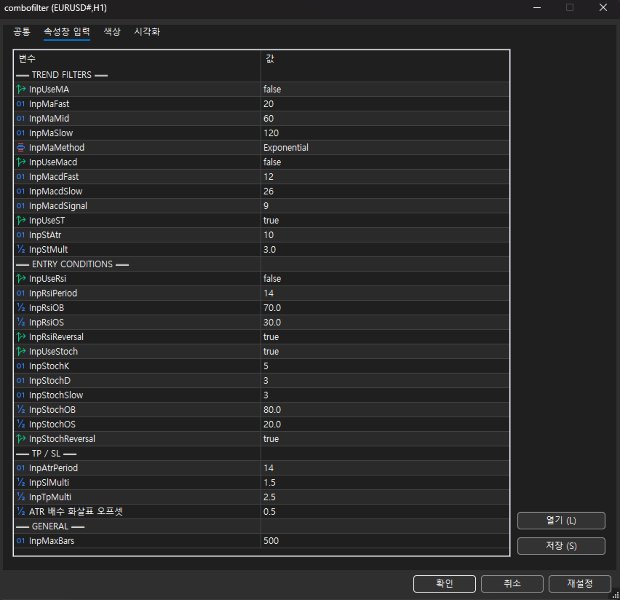Click the boolean icon beside InpRsiReversal

[x=21, y=337]
